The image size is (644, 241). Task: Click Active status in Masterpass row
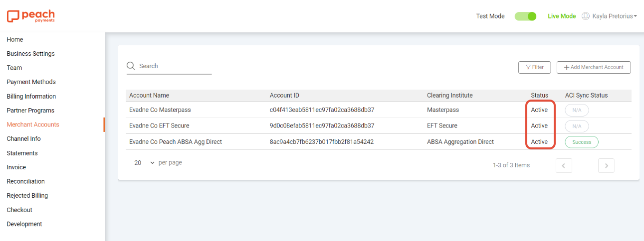[x=539, y=110]
